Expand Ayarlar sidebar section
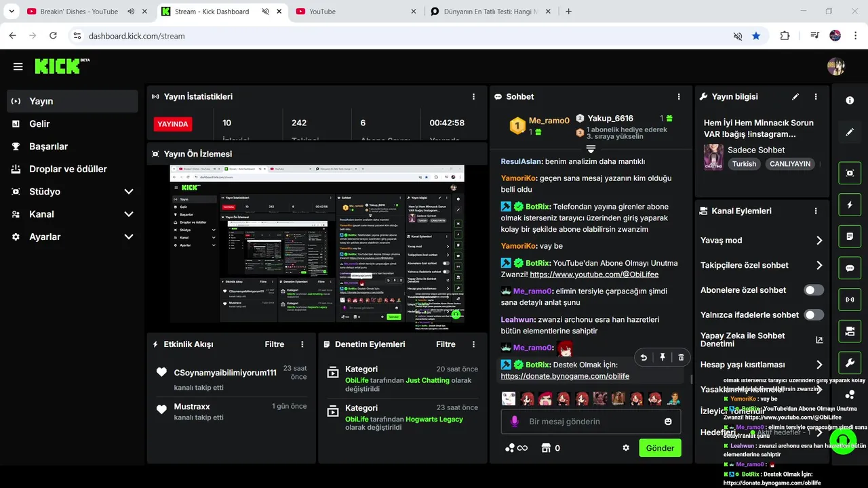This screenshot has height=488, width=868. tap(129, 237)
